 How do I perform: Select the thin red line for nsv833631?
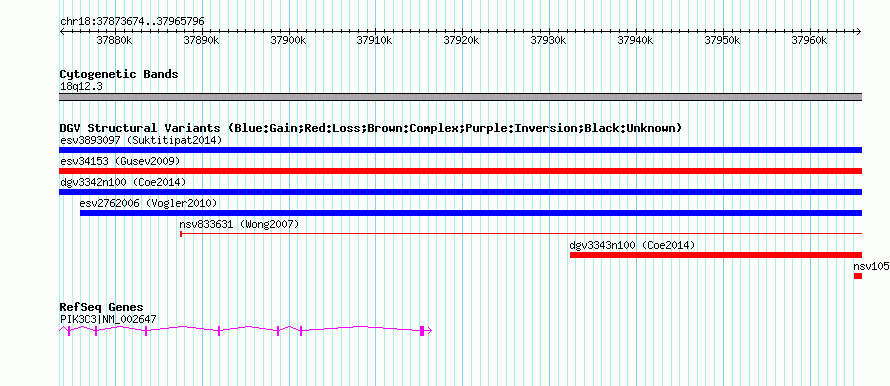[521, 233]
